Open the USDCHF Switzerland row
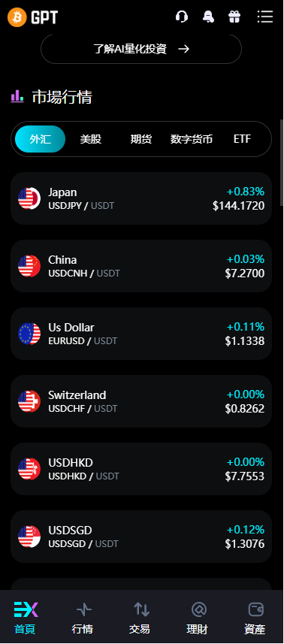This screenshot has width=284, height=644. click(x=141, y=401)
